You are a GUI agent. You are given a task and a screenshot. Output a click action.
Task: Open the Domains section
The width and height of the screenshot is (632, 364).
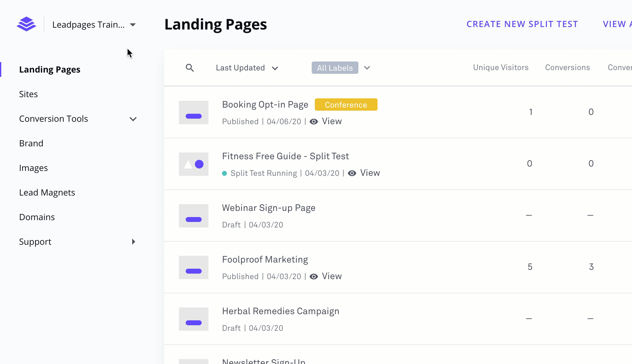click(37, 217)
